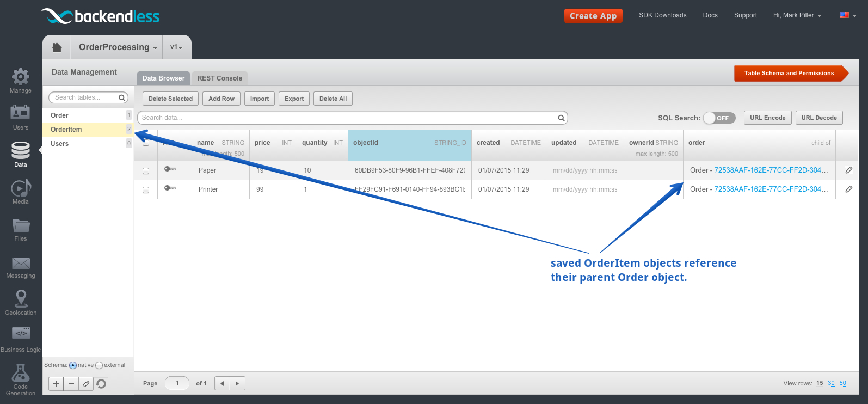
Task: Switch to the REST Console tab
Action: (x=220, y=78)
